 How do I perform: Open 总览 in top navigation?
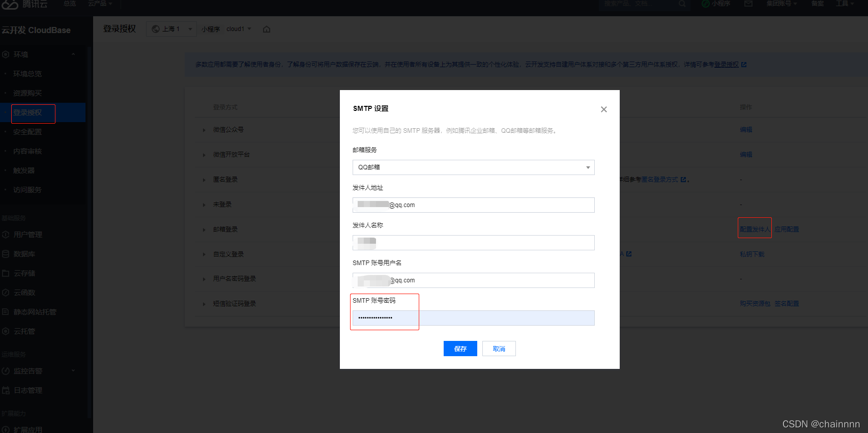pos(70,4)
